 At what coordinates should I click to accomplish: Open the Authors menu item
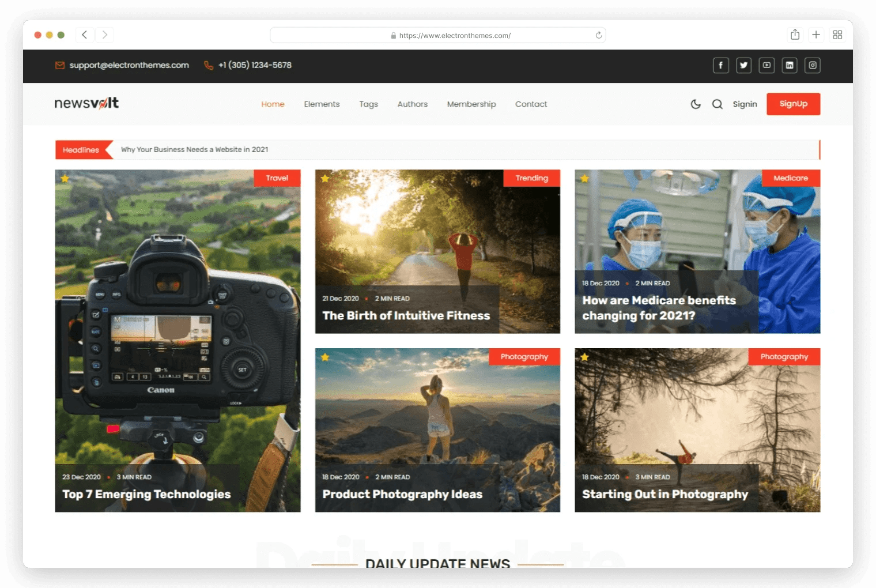412,104
